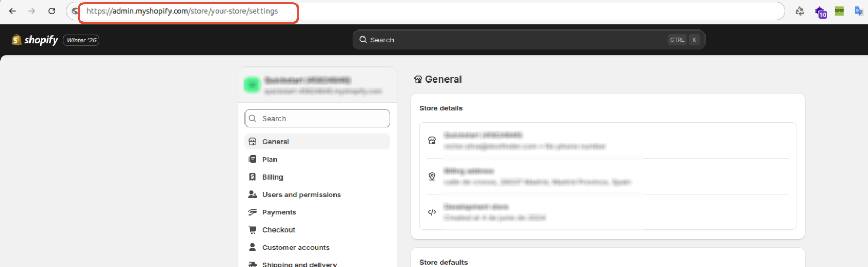Click the Winter '26 edition badge
Screen dimensions: 868x267
point(81,40)
